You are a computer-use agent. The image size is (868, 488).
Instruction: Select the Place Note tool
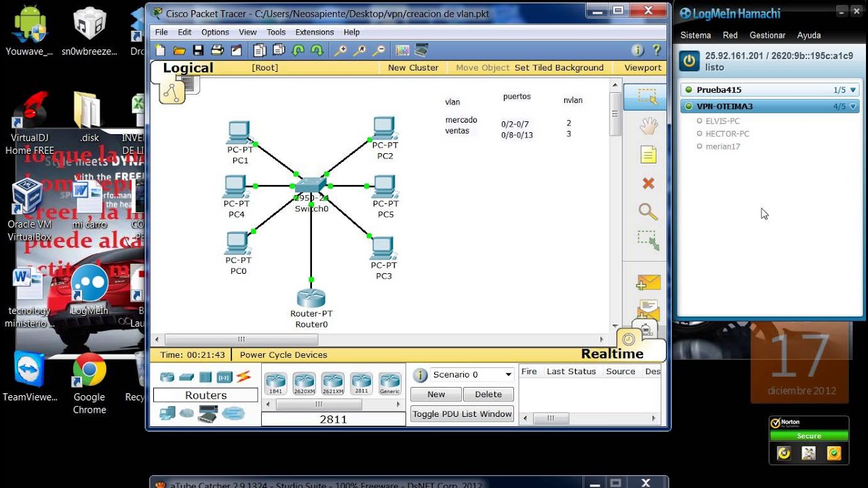(x=648, y=155)
